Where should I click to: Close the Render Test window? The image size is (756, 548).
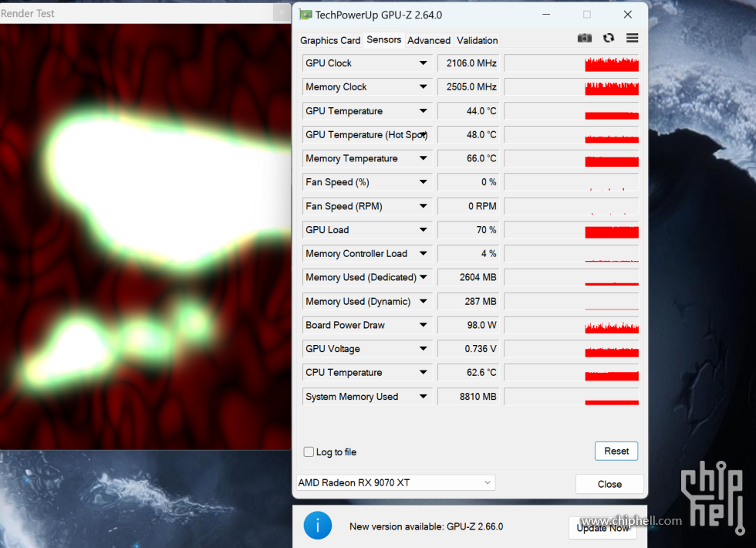point(282,13)
